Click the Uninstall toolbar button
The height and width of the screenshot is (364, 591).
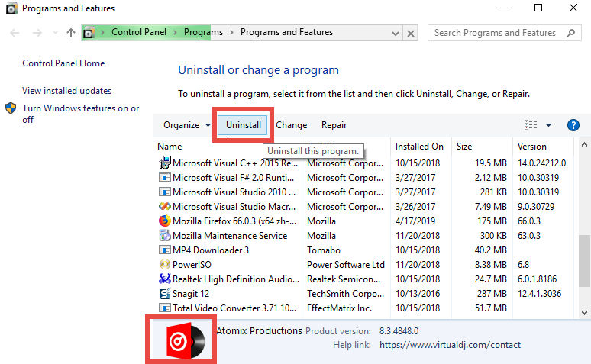243,125
